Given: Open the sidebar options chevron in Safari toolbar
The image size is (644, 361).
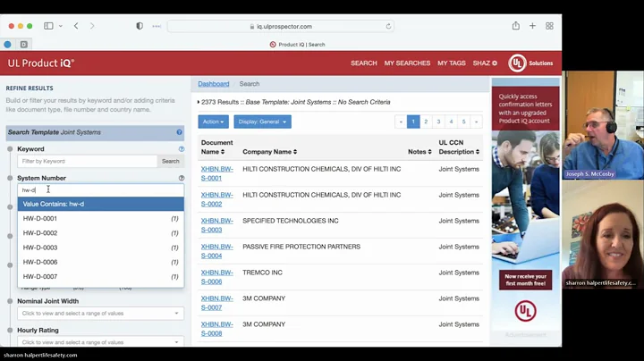Looking at the screenshot, I should [61, 26].
